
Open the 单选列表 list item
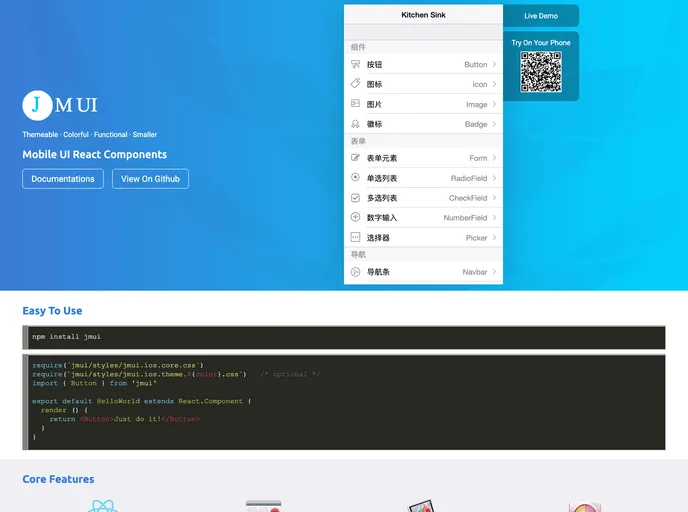point(423,178)
